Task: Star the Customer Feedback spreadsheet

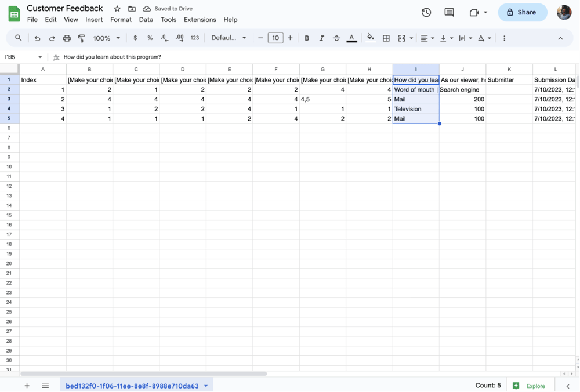Action: click(116, 8)
